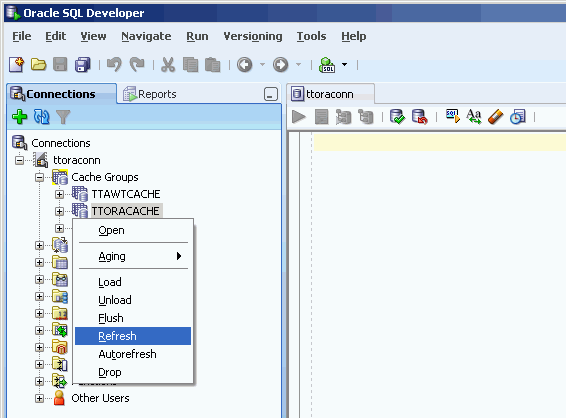Click the Save All icon

(83, 65)
